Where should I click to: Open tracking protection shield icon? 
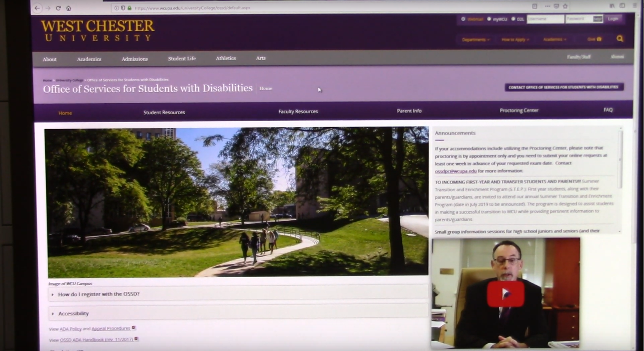[123, 8]
